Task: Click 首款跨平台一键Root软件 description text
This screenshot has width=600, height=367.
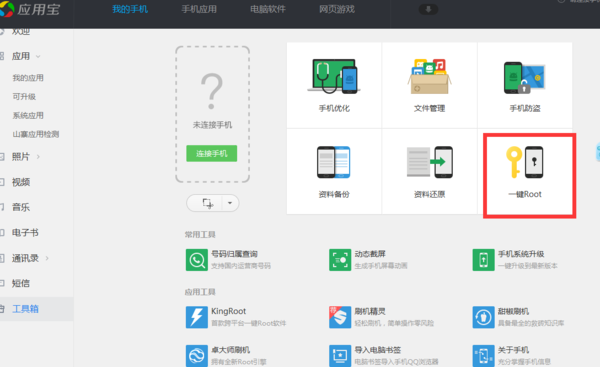Action: (249, 323)
